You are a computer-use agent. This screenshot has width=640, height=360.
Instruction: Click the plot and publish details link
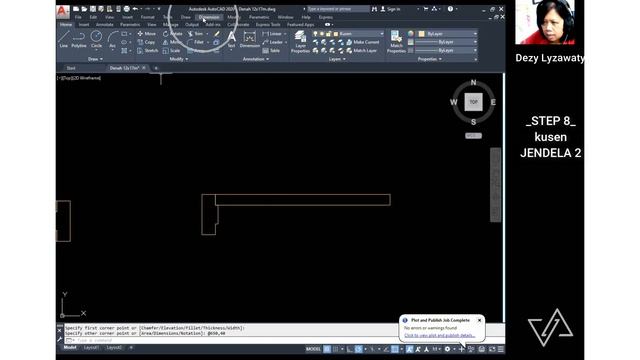(x=440, y=336)
